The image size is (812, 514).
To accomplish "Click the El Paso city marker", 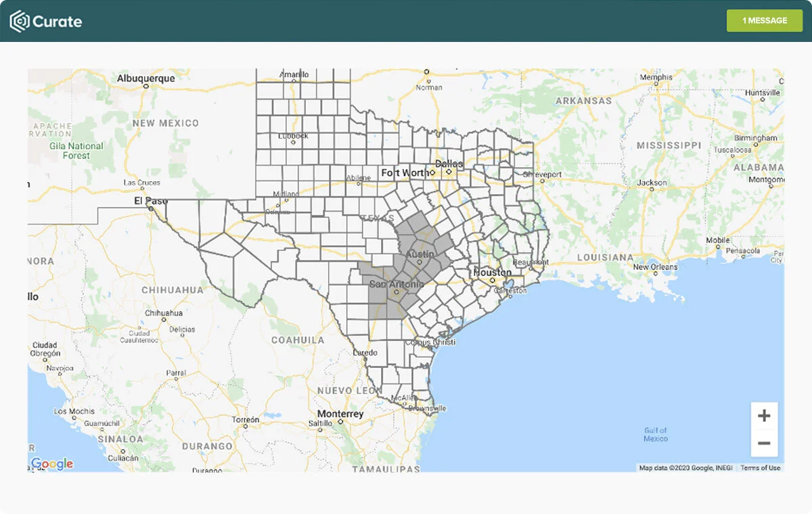I will pos(152,209).
